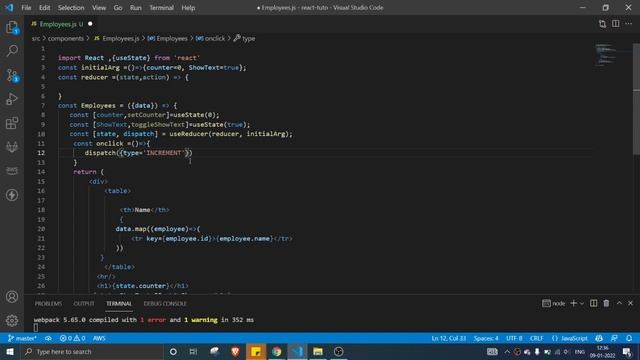Open the File menu
The width and height of the screenshot is (640, 360).
coord(26,7)
